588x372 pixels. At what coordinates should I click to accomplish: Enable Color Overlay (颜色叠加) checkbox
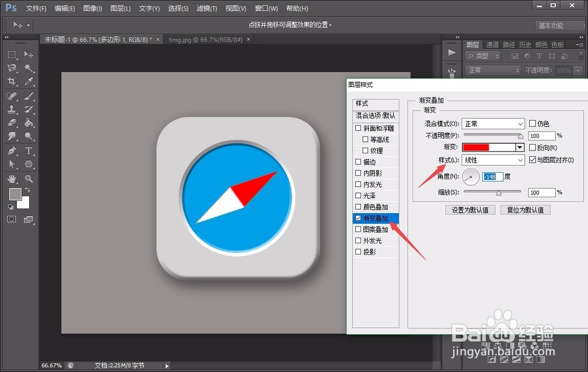click(358, 207)
